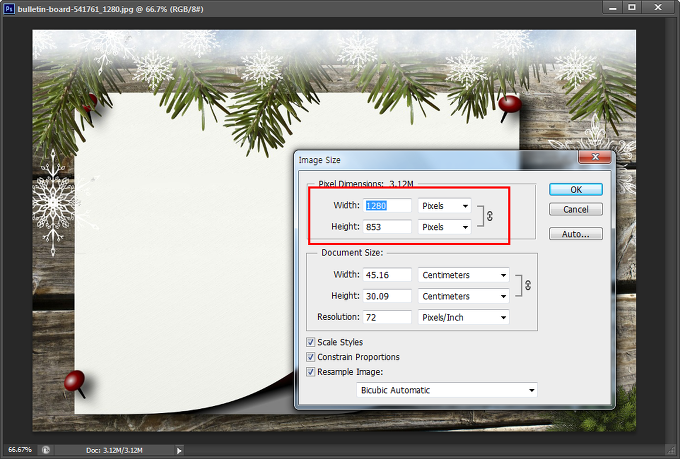
Task: Click the Cancel button in Image Size
Action: pos(576,210)
